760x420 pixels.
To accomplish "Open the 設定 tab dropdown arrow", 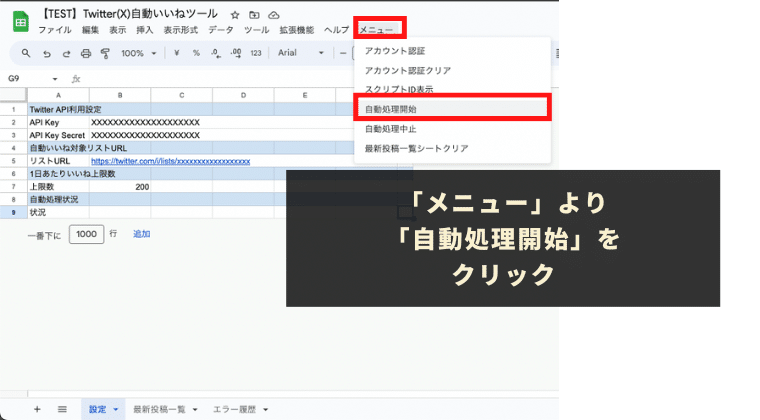I will (x=116, y=410).
